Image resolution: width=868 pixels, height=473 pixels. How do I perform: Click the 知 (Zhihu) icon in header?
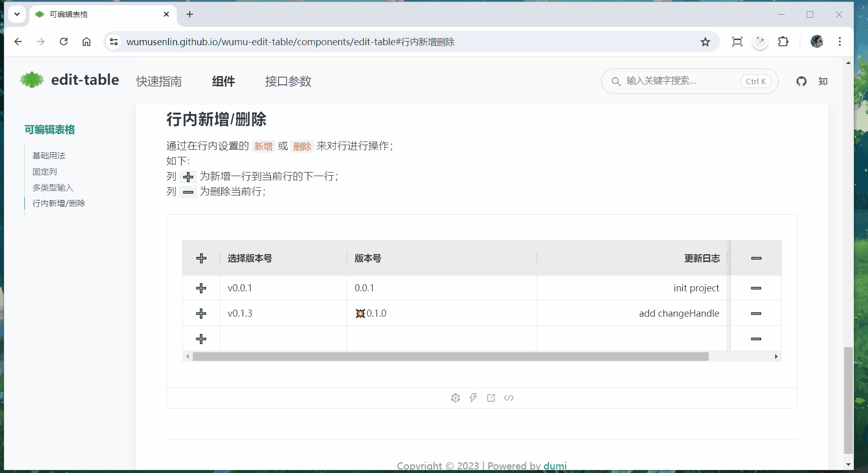pyautogui.click(x=823, y=81)
